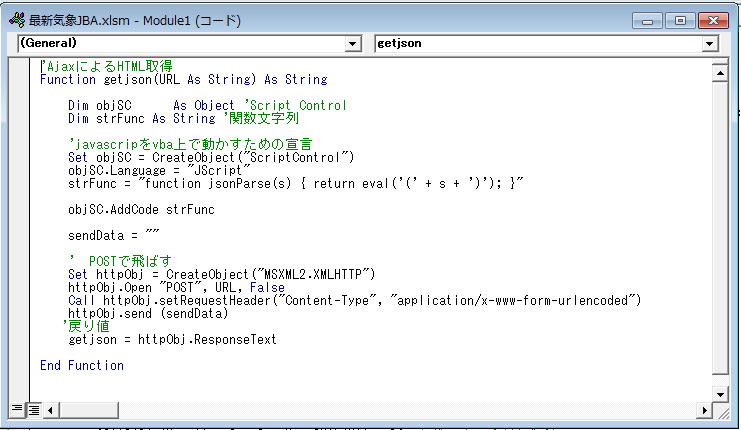The image size is (741, 430).
Task: Open the (General) object dropdown
Action: [352, 44]
